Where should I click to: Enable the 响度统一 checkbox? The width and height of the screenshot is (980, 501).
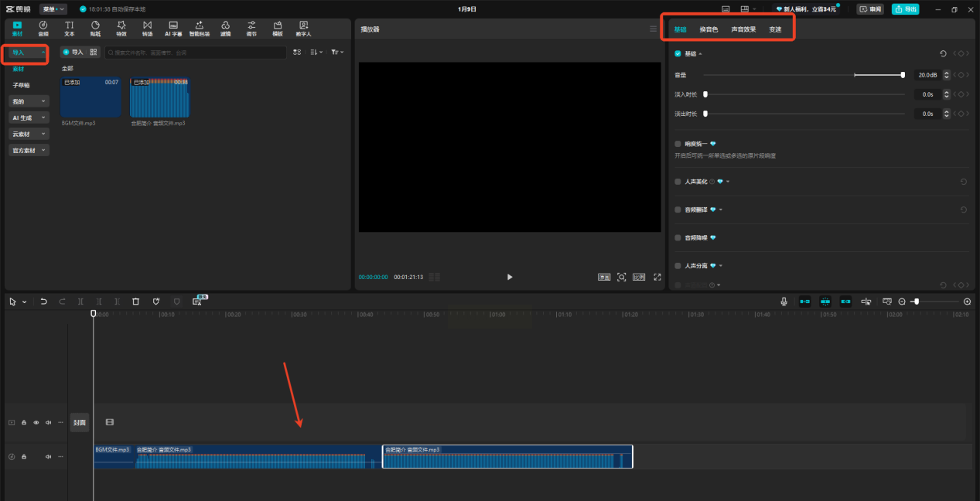click(x=678, y=144)
